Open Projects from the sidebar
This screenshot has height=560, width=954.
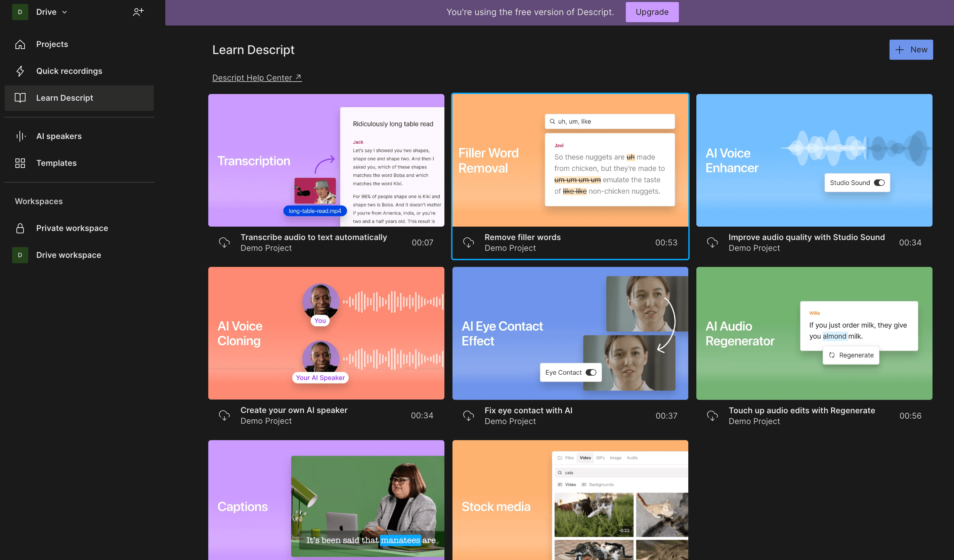[x=79, y=44]
